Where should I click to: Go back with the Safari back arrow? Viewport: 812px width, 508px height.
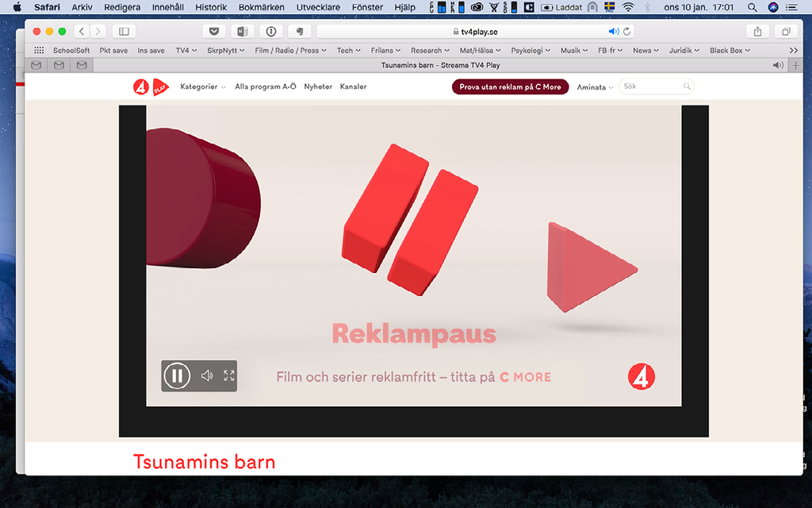click(x=82, y=32)
